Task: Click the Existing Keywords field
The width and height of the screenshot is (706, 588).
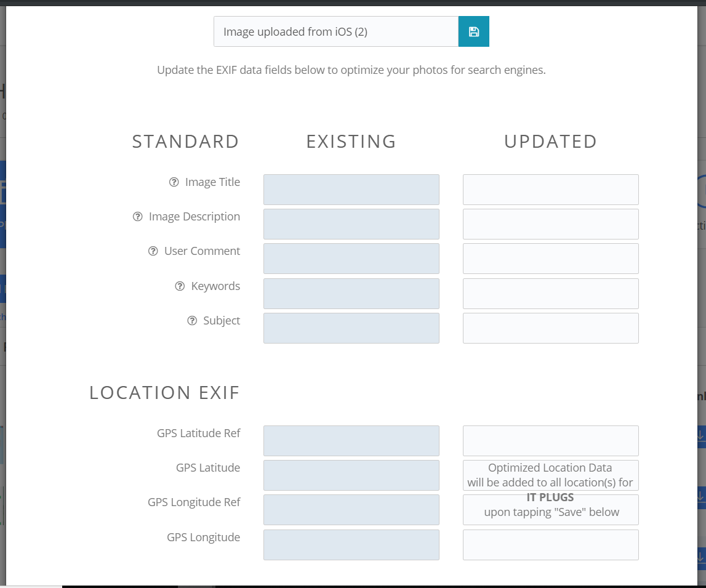Action: pos(351,294)
